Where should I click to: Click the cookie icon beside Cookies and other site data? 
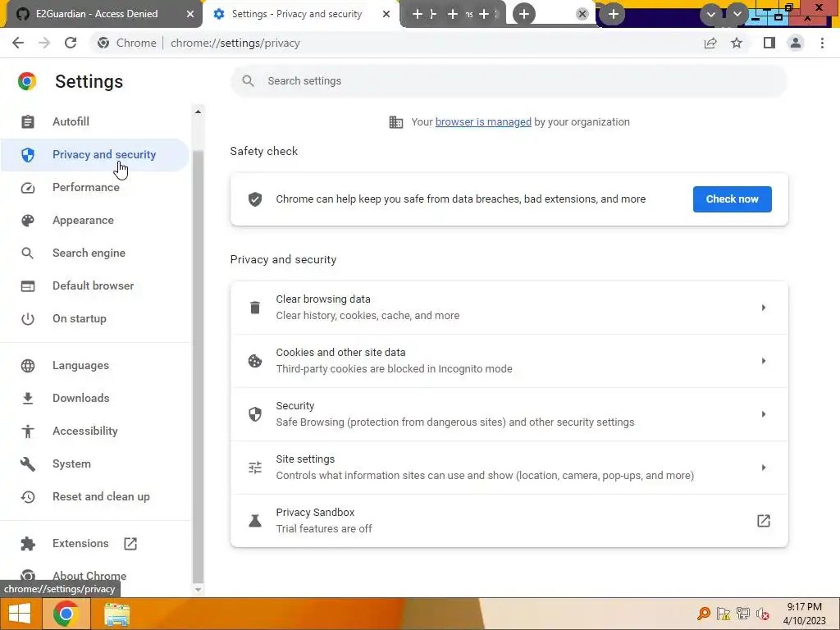point(255,361)
